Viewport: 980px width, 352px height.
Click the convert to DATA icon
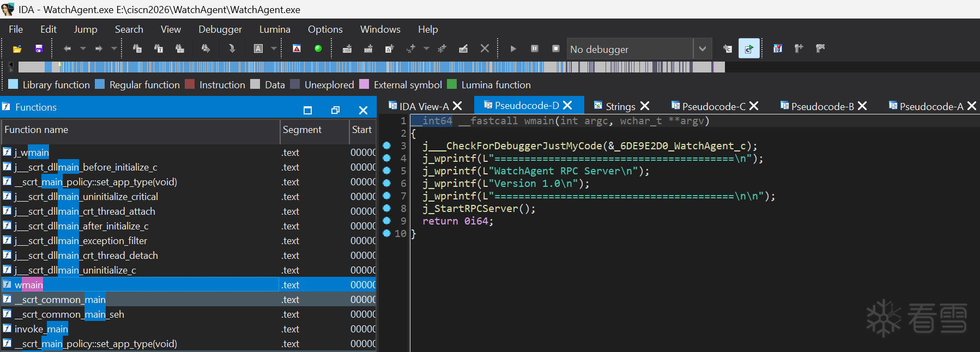[x=368, y=49]
